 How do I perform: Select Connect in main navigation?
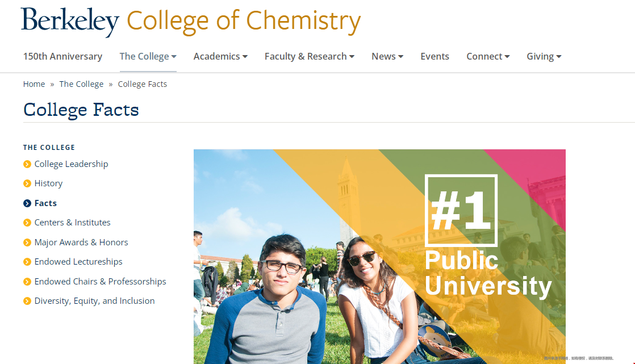[x=484, y=56]
